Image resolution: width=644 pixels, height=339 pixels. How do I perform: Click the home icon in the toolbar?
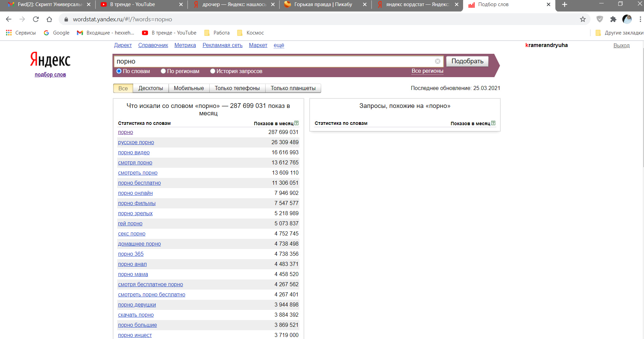(x=49, y=19)
